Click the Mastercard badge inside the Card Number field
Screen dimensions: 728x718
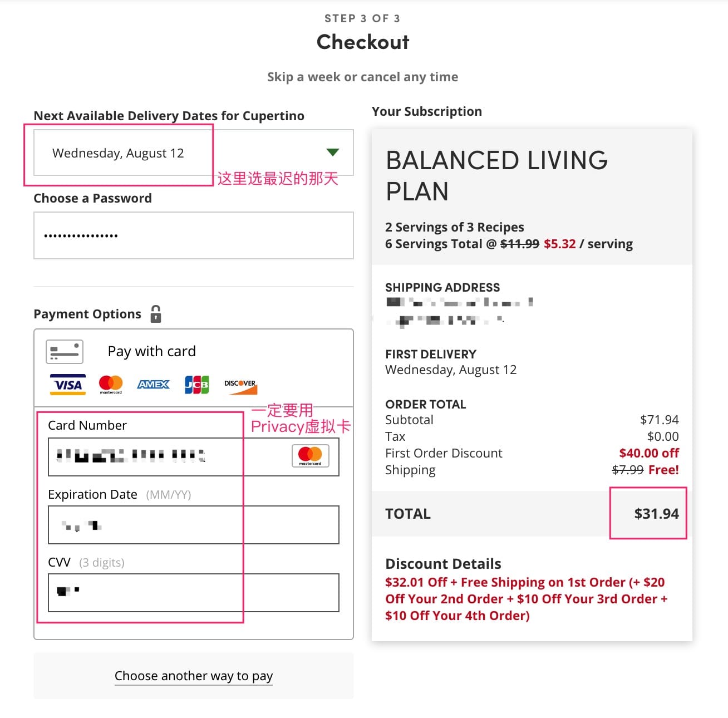pos(310,456)
